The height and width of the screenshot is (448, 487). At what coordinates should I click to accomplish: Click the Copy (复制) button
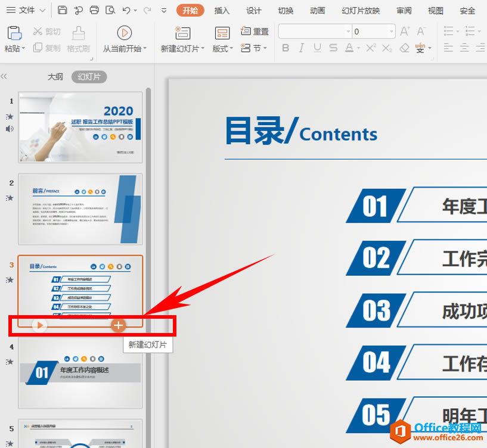pos(46,48)
